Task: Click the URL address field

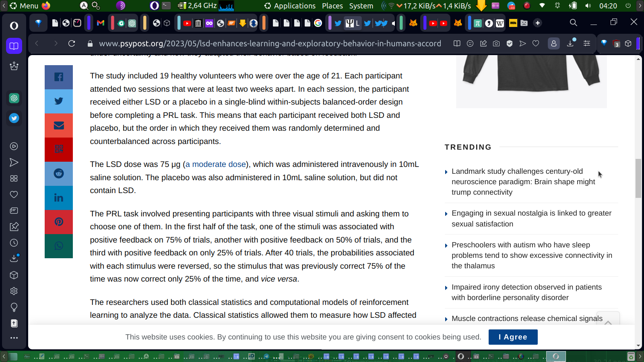Action: [270, 43]
